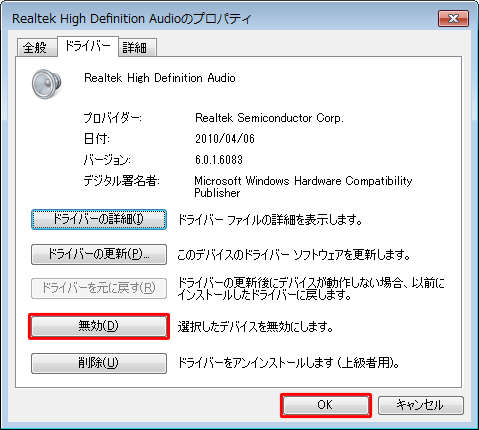Click the window title Realtek High Definition Audioのプロパティ

click(x=132, y=19)
